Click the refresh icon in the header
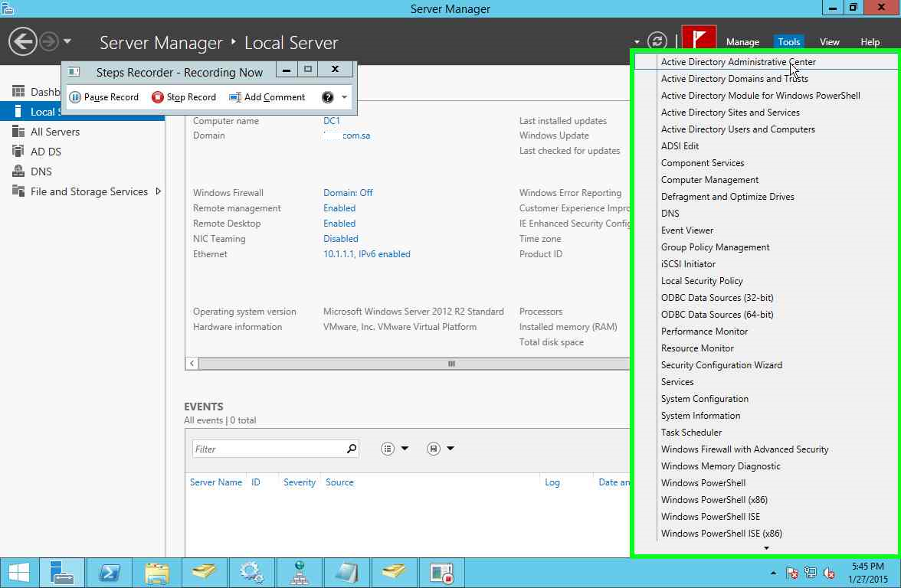901x588 pixels. coord(657,41)
